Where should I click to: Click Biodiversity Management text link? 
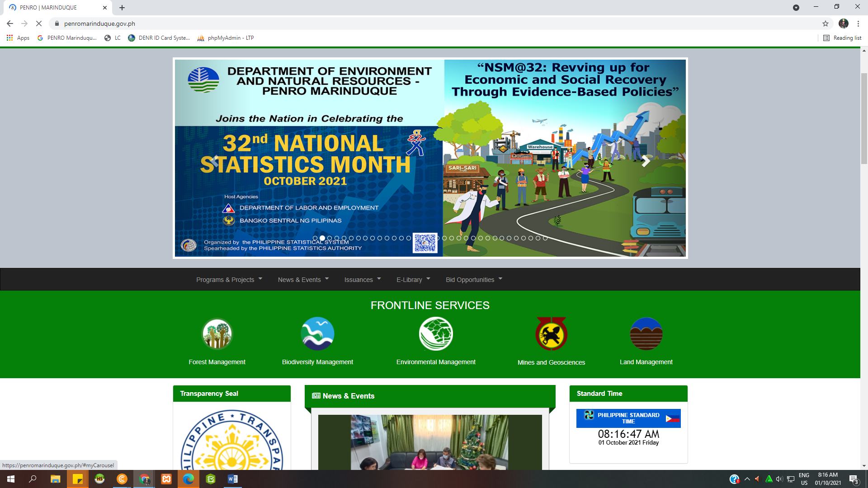[317, 362]
